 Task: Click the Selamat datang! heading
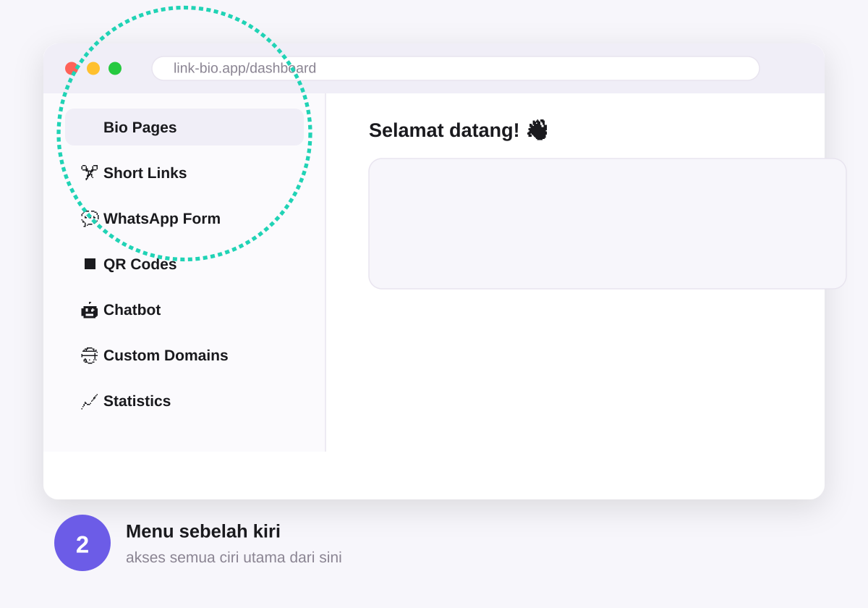pyautogui.click(x=458, y=130)
